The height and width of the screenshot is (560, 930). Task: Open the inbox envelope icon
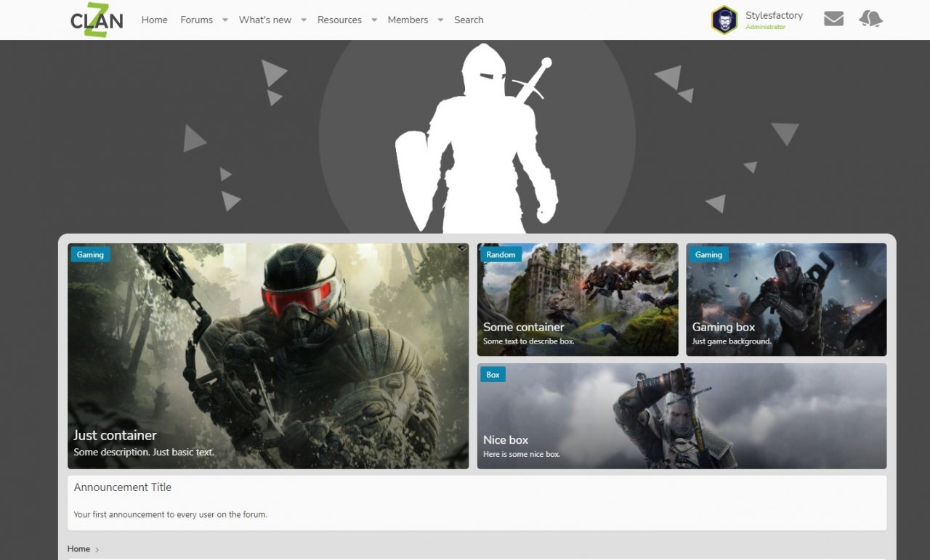coord(833,19)
